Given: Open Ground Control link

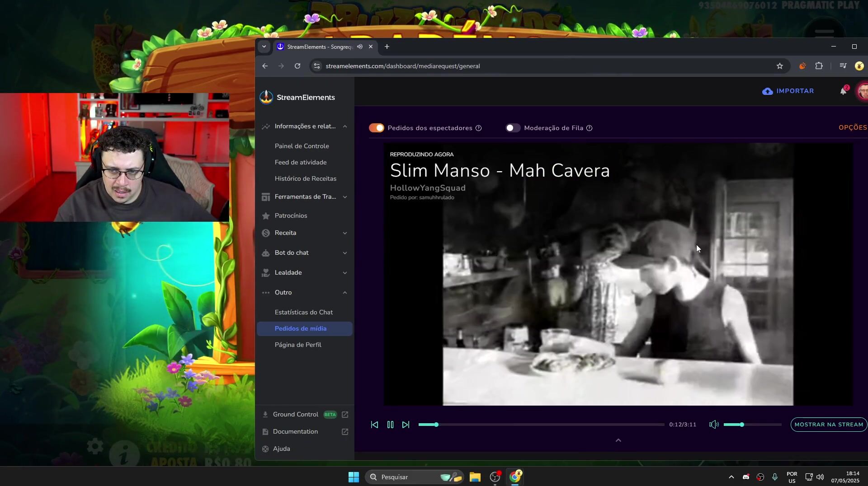Looking at the screenshot, I should [x=296, y=415].
